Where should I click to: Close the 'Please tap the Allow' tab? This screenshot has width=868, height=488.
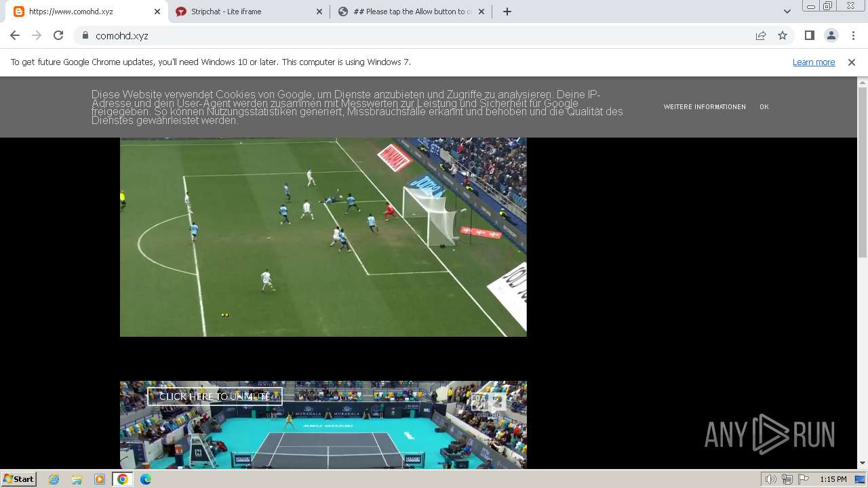tap(481, 12)
